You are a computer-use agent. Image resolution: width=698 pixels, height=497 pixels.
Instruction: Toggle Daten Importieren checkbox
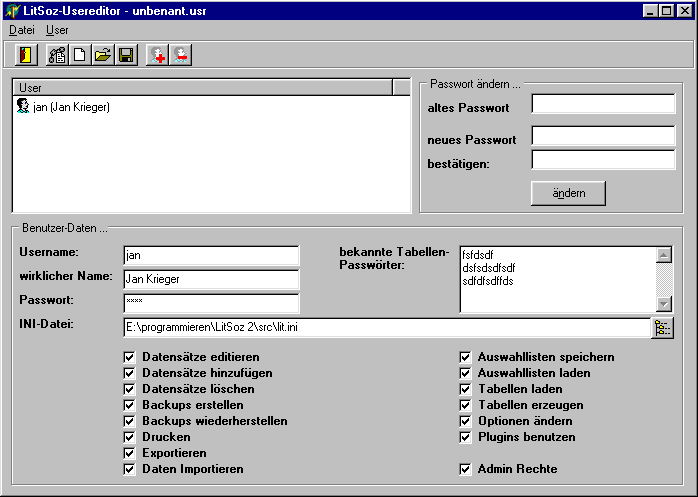[x=129, y=469]
